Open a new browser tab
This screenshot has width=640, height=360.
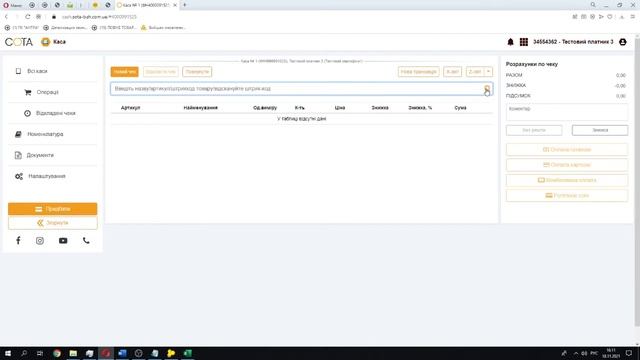click(184, 5)
